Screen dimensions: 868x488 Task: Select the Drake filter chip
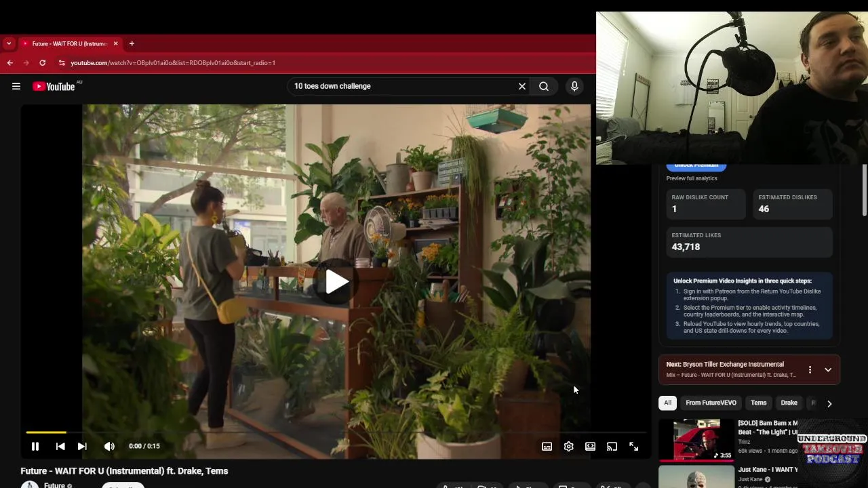click(x=789, y=403)
